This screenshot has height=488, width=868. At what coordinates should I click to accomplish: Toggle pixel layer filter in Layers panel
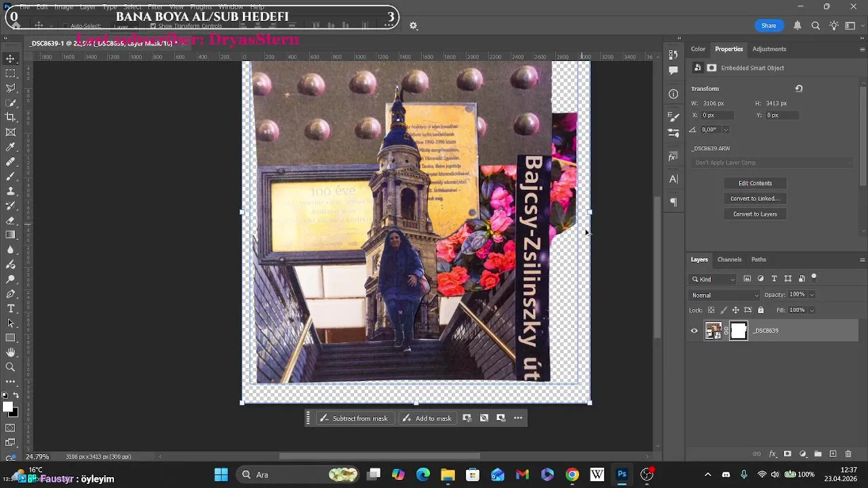(x=747, y=279)
